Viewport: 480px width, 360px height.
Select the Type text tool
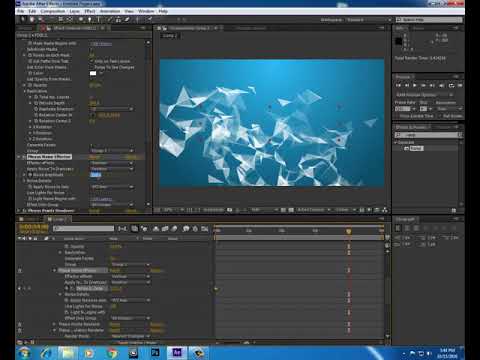pyautogui.click(x=99, y=20)
